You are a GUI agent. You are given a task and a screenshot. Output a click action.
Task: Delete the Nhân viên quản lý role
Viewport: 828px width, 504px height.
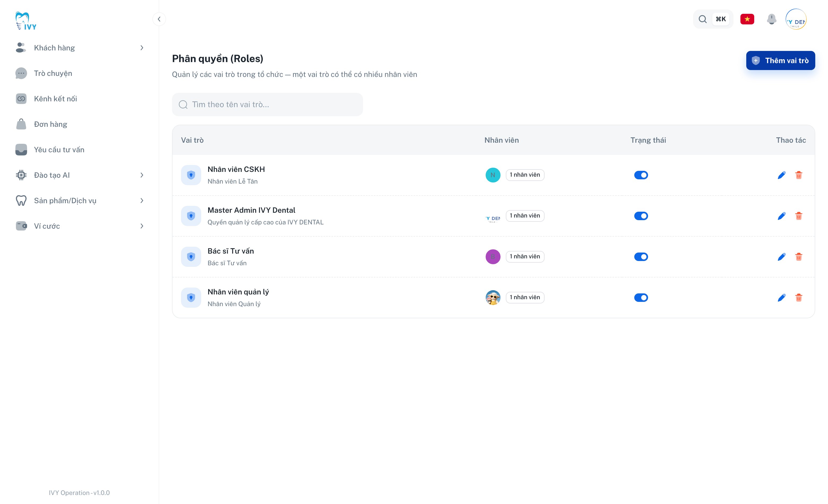(799, 298)
